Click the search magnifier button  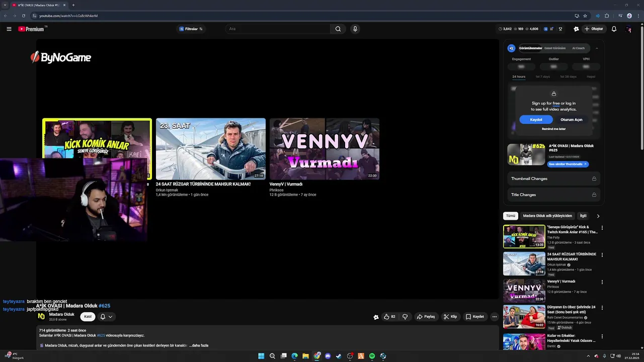coord(338,29)
